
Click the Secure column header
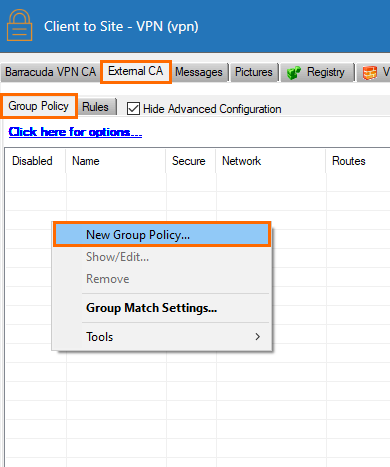(191, 161)
